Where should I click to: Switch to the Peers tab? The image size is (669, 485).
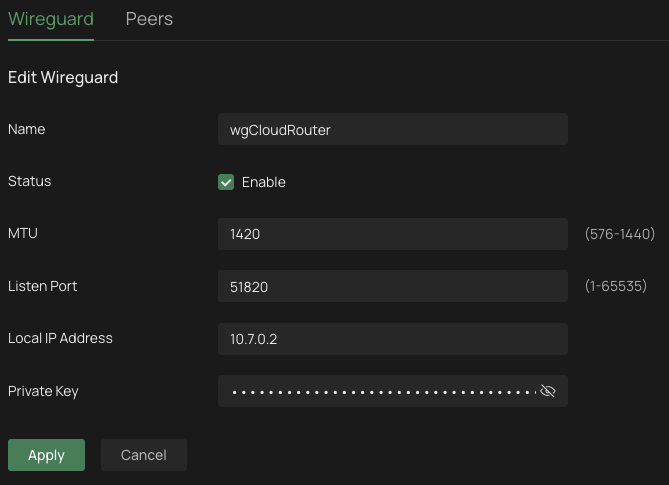point(149,19)
